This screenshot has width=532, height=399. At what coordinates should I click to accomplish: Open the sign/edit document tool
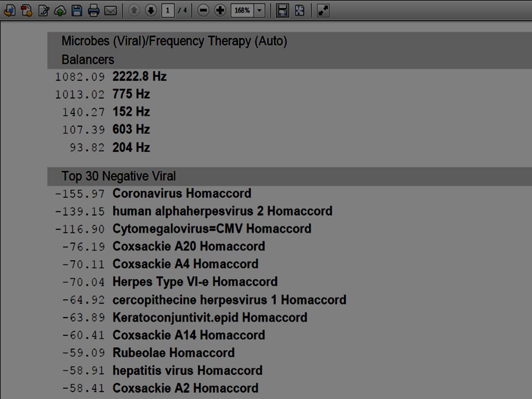[44, 11]
